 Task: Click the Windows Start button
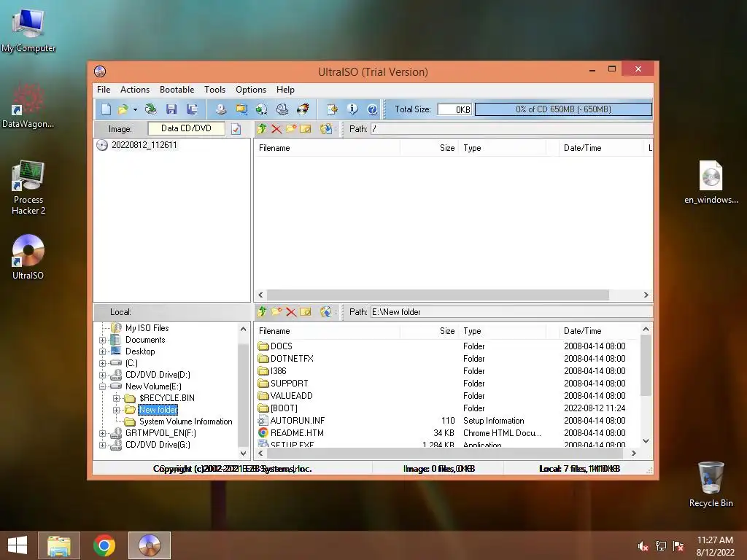click(x=18, y=545)
